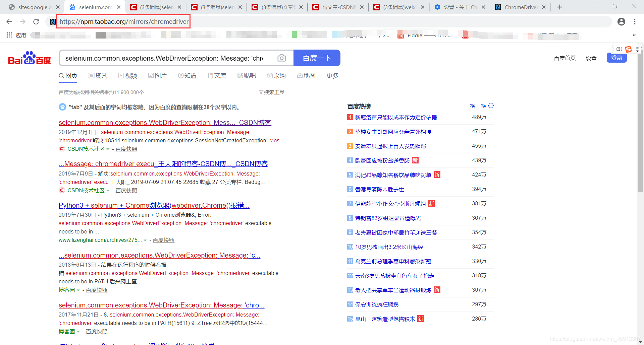Screen dimensions: 644x345
Task: Select the 采购 search category
Action: coord(276,76)
